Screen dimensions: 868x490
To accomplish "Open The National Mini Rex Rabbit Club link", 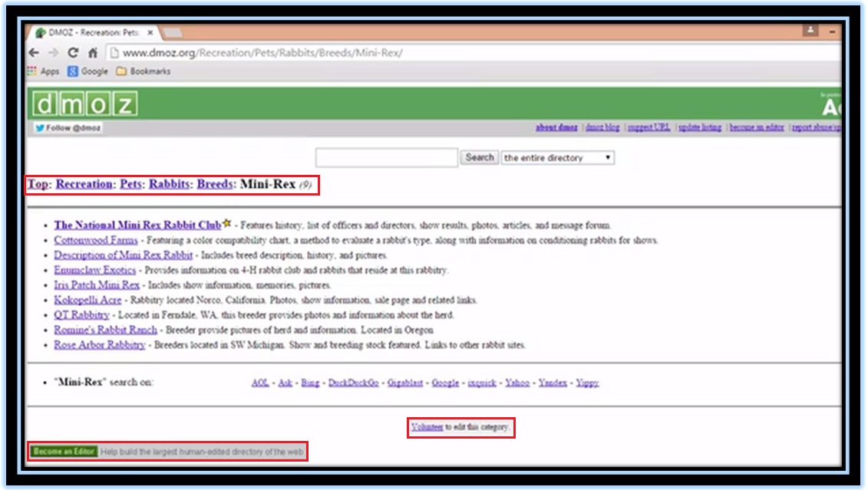I will 137,225.
